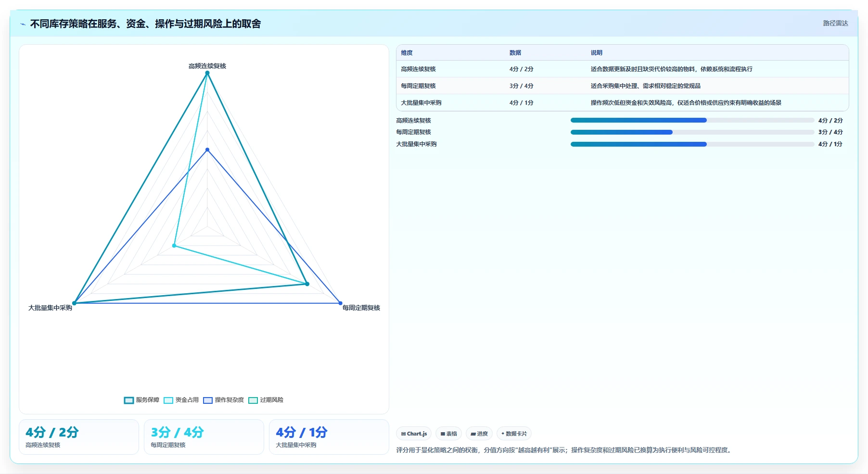
Task: Select the 大批量集中采购 table row name
Action: (x=421, y=103)
